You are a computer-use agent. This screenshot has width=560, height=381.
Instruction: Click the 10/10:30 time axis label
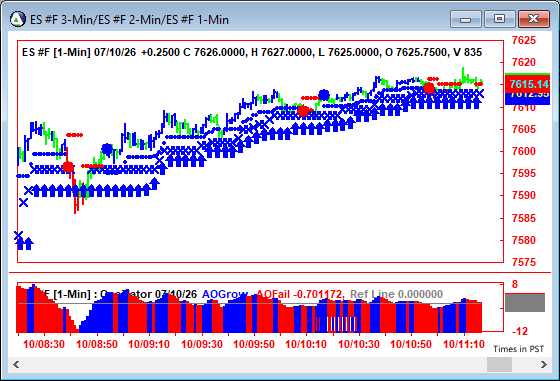click(x=359, y=344)
